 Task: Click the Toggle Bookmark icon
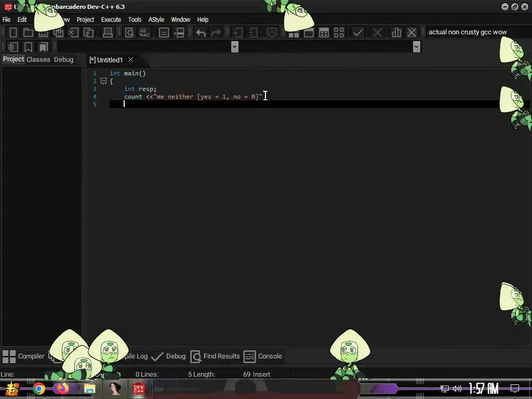[x=28, y=47]
